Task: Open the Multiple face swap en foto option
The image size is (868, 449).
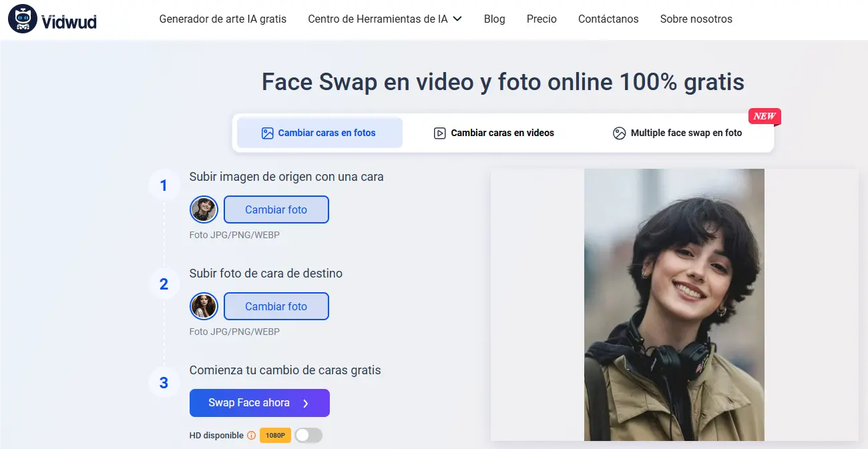Action: click(x=686, y=133)
